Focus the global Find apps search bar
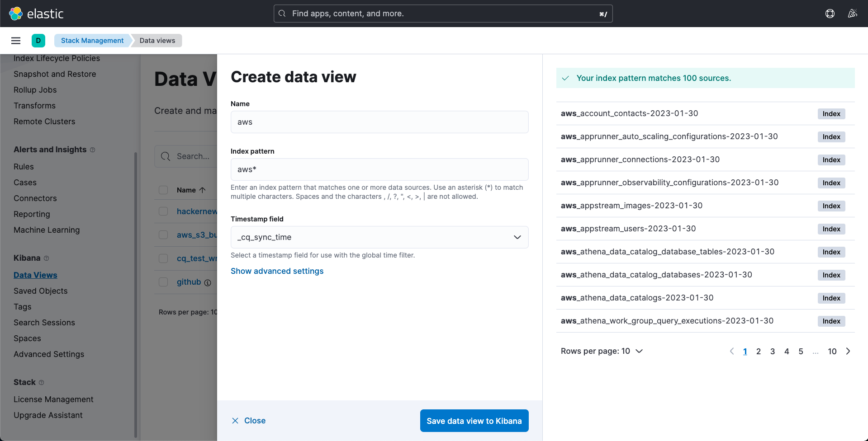Viewport: 868px width, 441px height. tap(443, 14)
